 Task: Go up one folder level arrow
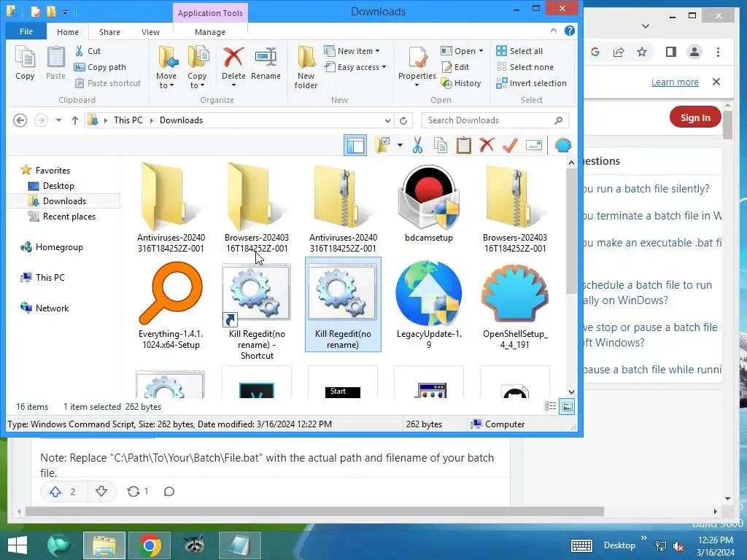tap(75, 120)
